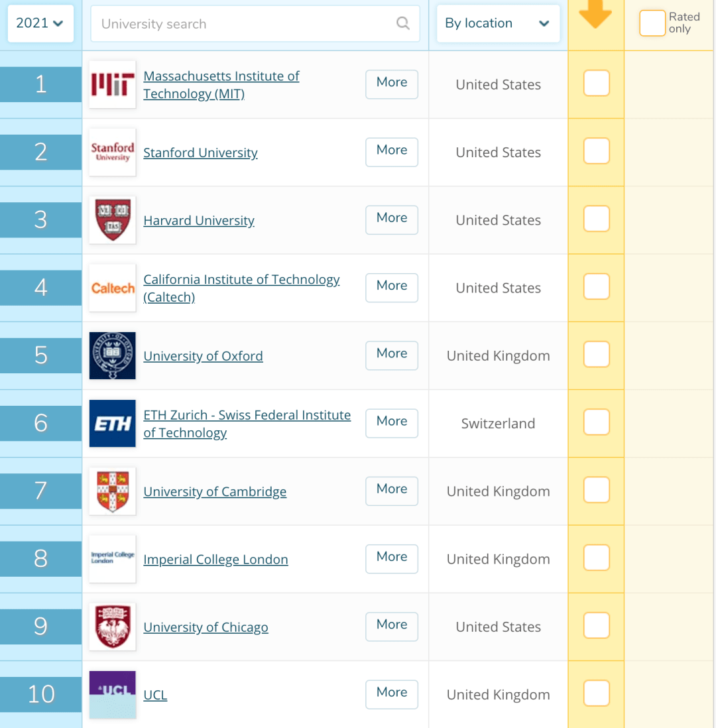Click the University of Oxford crest logo
The height and width of the screenshot is (728, 716).
pyautogui.click(x=112, y=355)
